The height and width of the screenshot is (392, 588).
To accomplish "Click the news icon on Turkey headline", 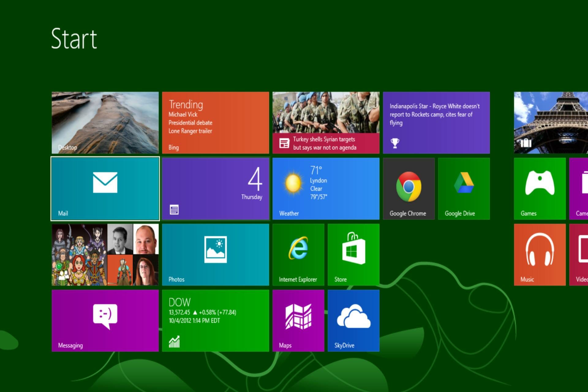I will pyautogui.click(x=284, y=143).
